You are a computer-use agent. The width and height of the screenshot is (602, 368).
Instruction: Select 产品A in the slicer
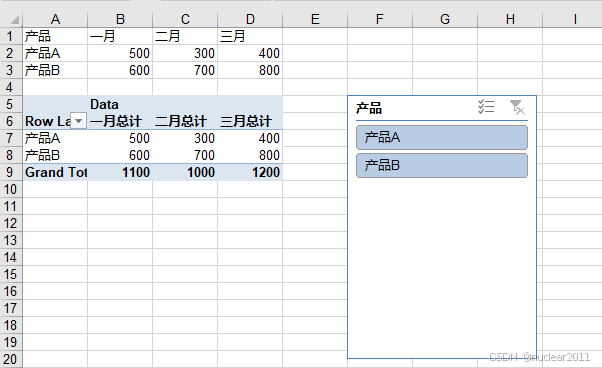442,137
